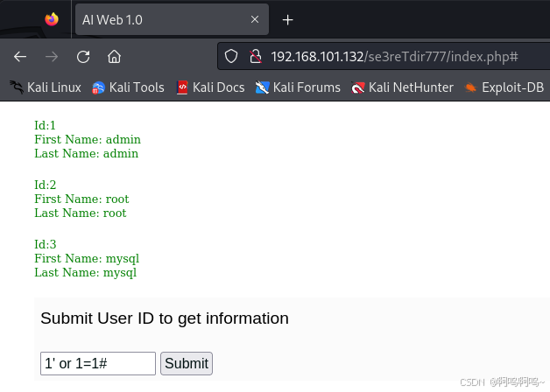This screenshot has height=392, width=550.
Task: Click 'First Name: root' text
Action: click(81, 199)
